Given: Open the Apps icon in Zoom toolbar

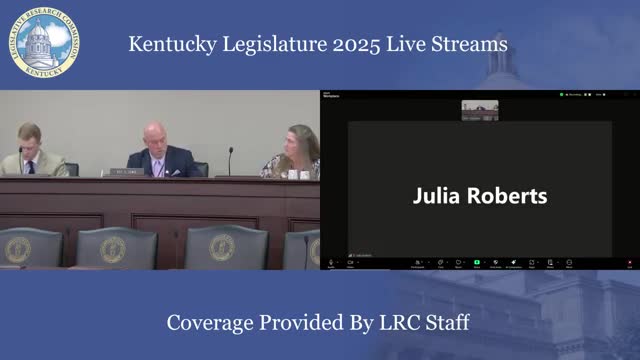Looking at the screenshot, I should pyautogui.click(x=531, y=262).
